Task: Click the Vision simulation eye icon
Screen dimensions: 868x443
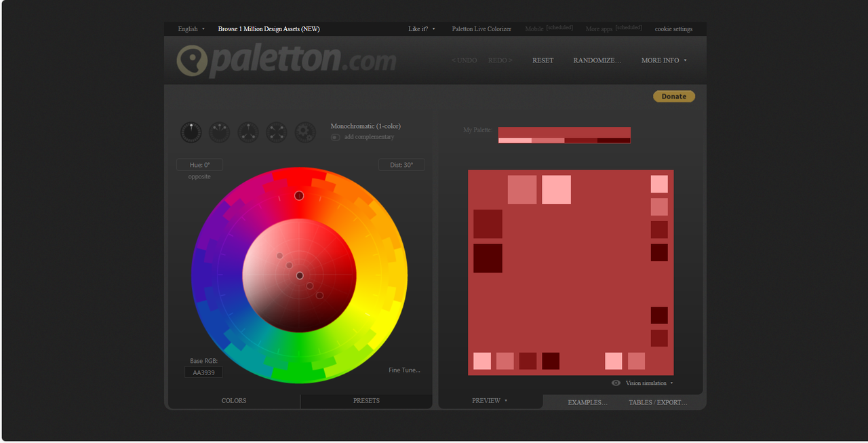Action: pyautogui.click(x=616, y=383)
